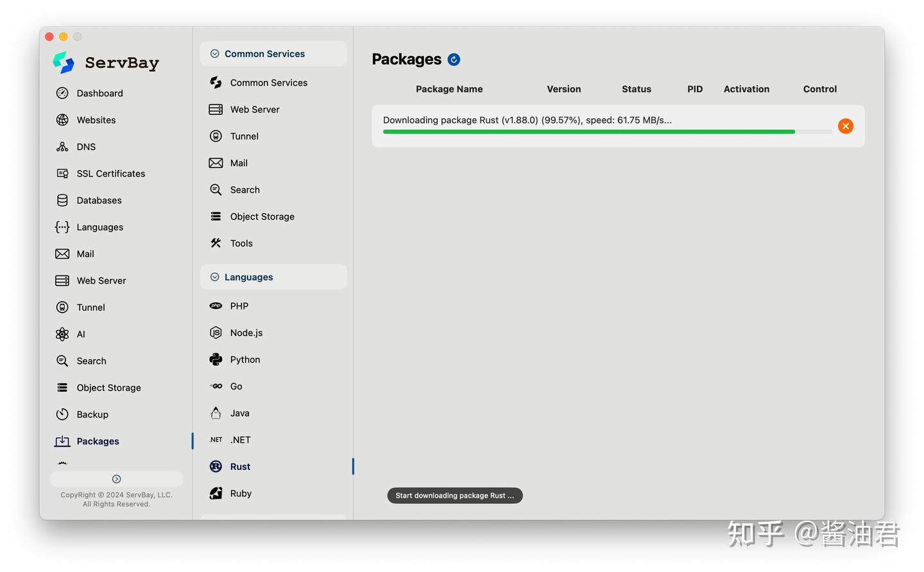
Task: Click the Packages refresh icon
Action: (454, 60)
